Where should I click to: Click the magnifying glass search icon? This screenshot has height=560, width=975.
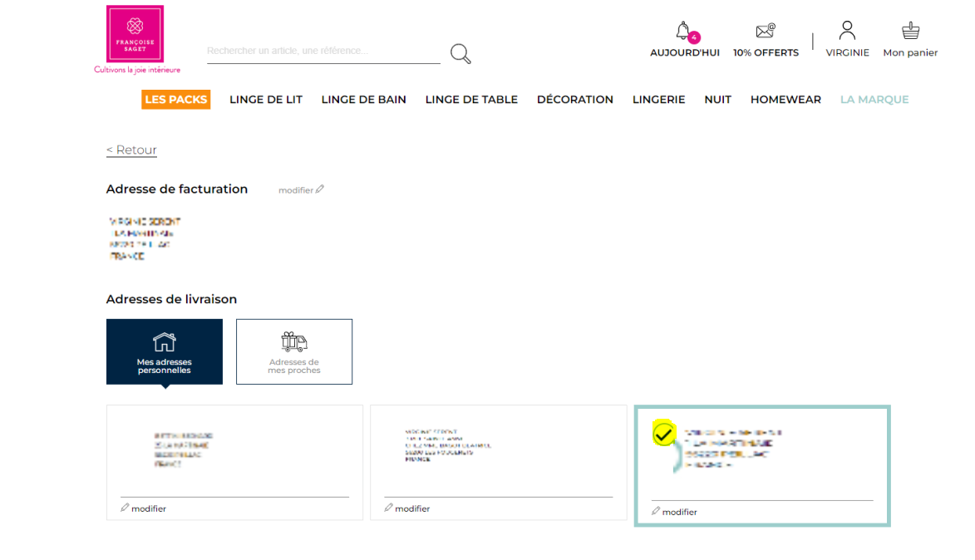(460, 53)
